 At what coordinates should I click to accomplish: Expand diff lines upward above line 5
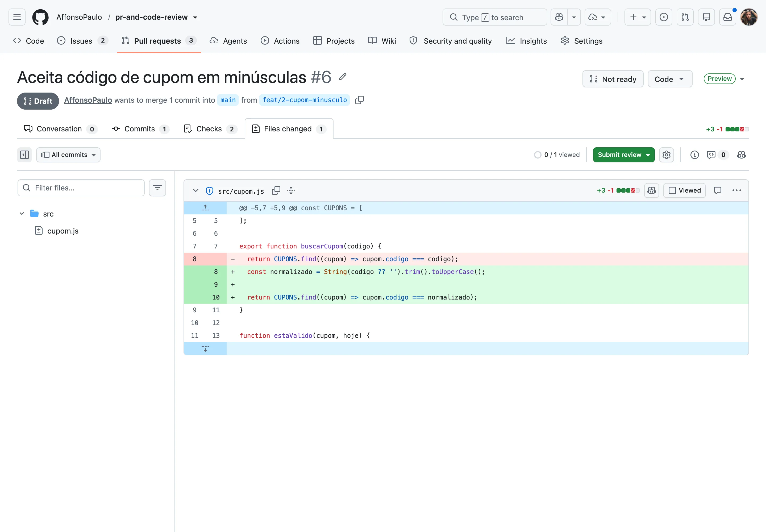[x=205, y=208]
